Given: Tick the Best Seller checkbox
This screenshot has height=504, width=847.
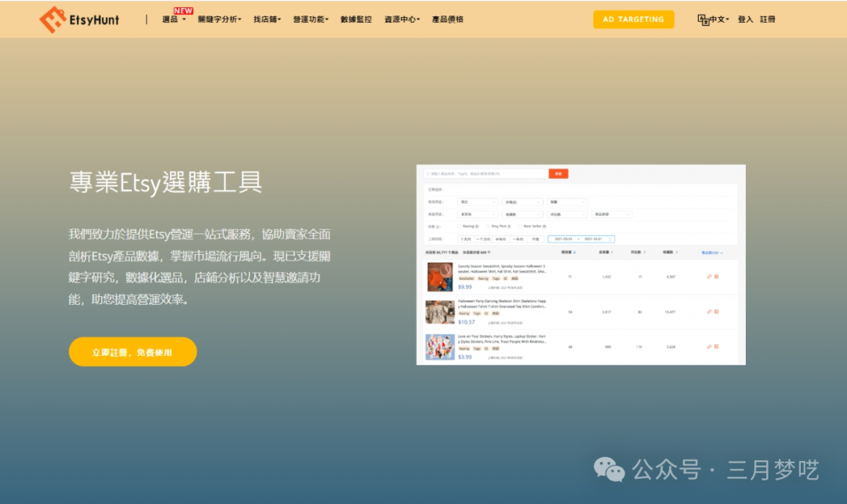Looking at the screenshot, I should [x=520, y=226].
